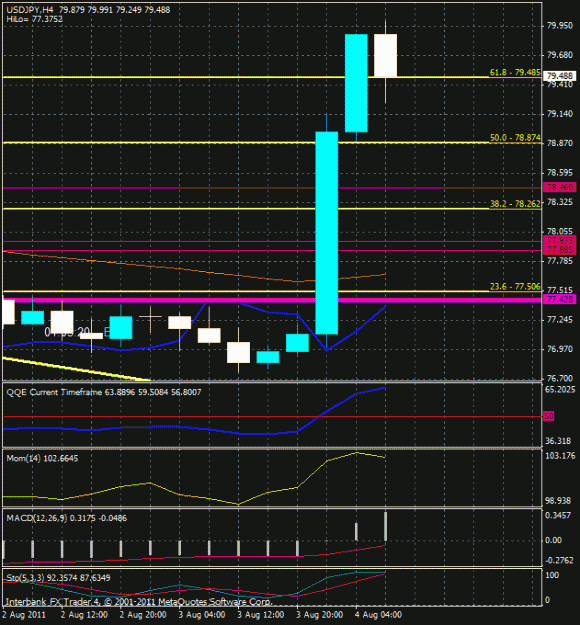The height and width of the screenshot is (625, 580).
Task: Click the Mom(14) 102.6645 indicator label
Action: click(42, 458)
